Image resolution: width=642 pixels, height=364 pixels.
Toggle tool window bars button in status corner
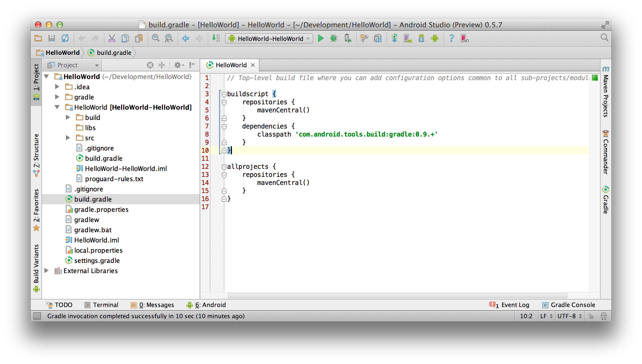coord(37,316)
